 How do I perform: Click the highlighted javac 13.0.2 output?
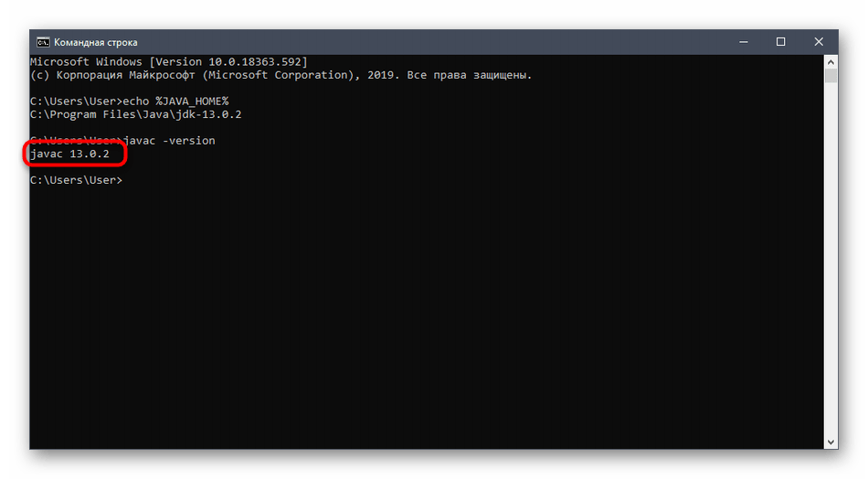click(69, 154)
